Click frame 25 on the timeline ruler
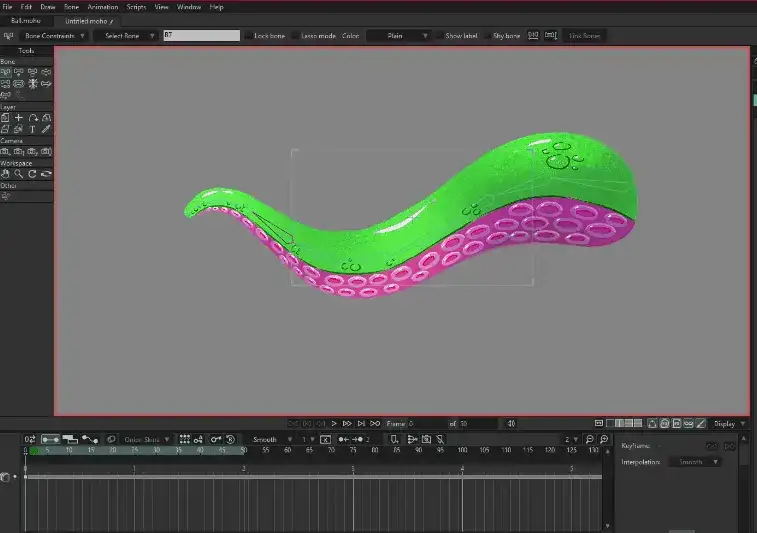The image size is (757, 533). tap(134, 451)
